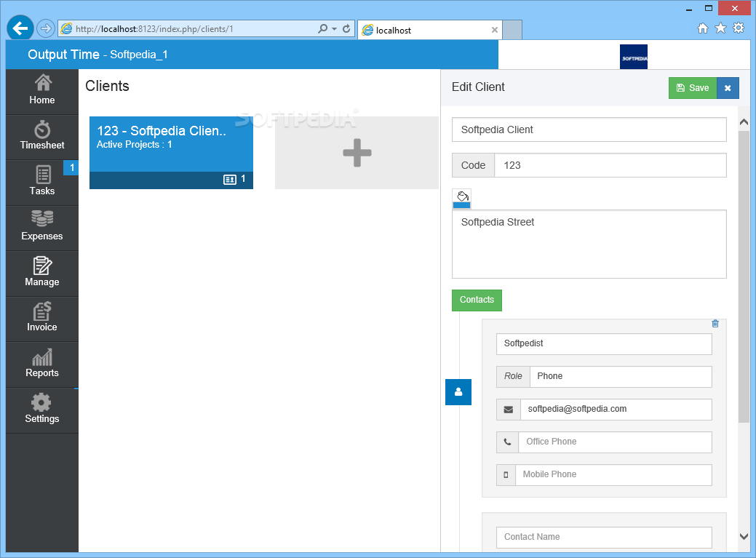Image resolution: width=756 pixels, height=558 pixels.
Task: Click the Code label addon
Action: [473, 165]
